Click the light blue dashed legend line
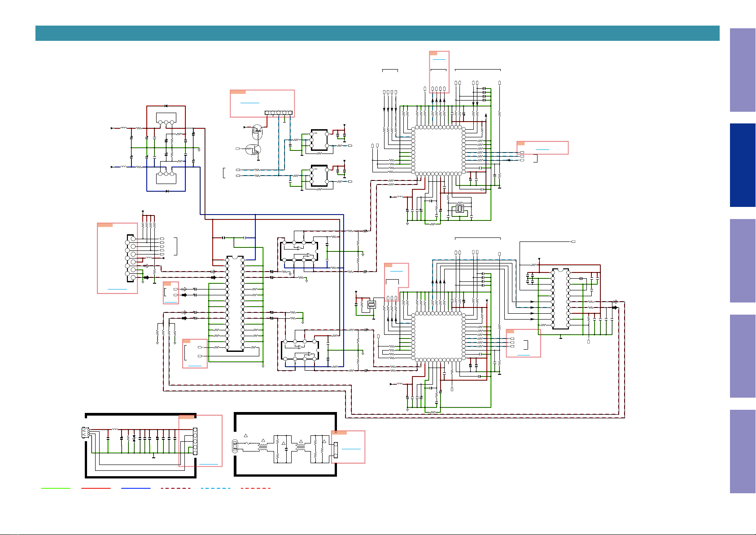The image size is (756, 535). (216, 488)
